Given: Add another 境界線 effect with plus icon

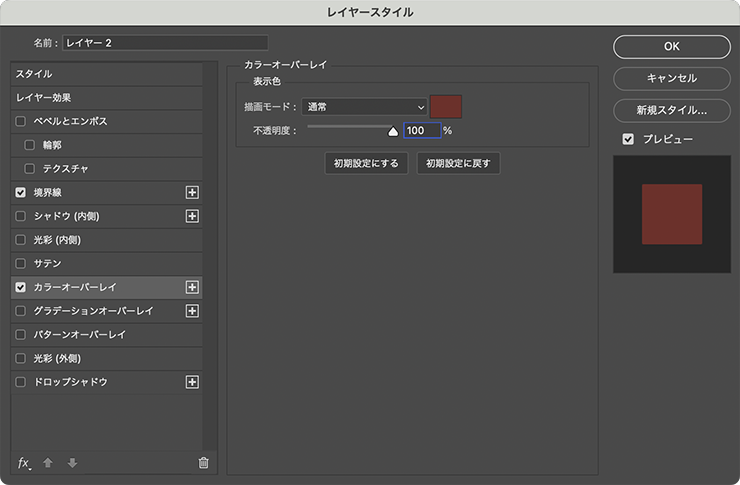Looking at the screenshot, I should [193, 192].
